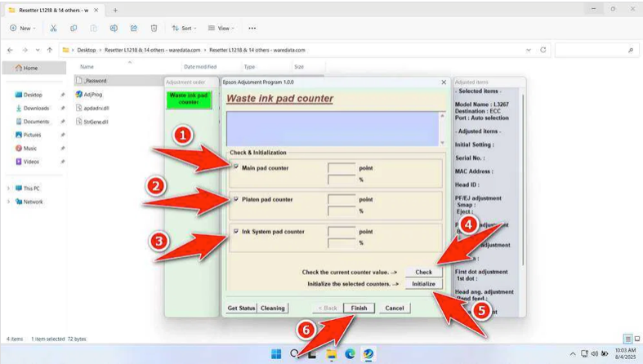The width and height of the screenshot is (643, 364).
Task: Click the Check button for counter value
Action: click(x=423, y=272)
